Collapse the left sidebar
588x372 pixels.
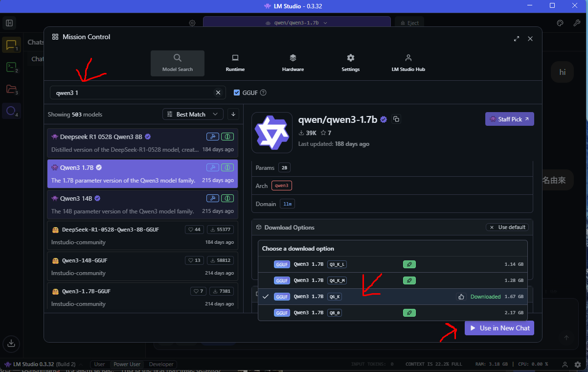point(9,23)
